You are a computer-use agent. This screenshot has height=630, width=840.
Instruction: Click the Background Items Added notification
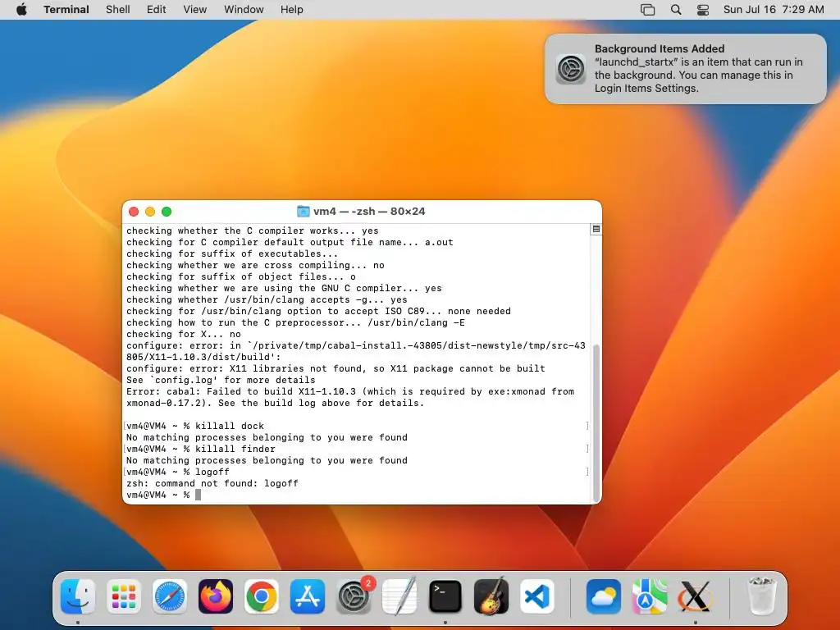686,69
